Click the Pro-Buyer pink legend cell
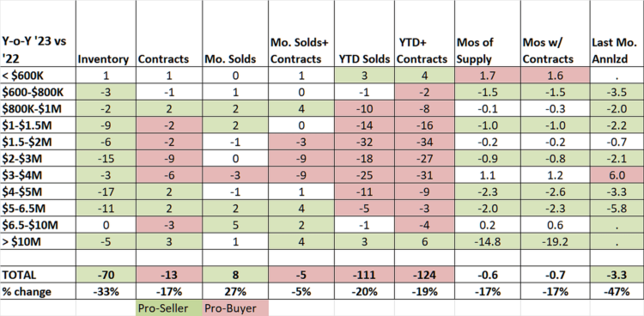 click(x=235, y=308)
